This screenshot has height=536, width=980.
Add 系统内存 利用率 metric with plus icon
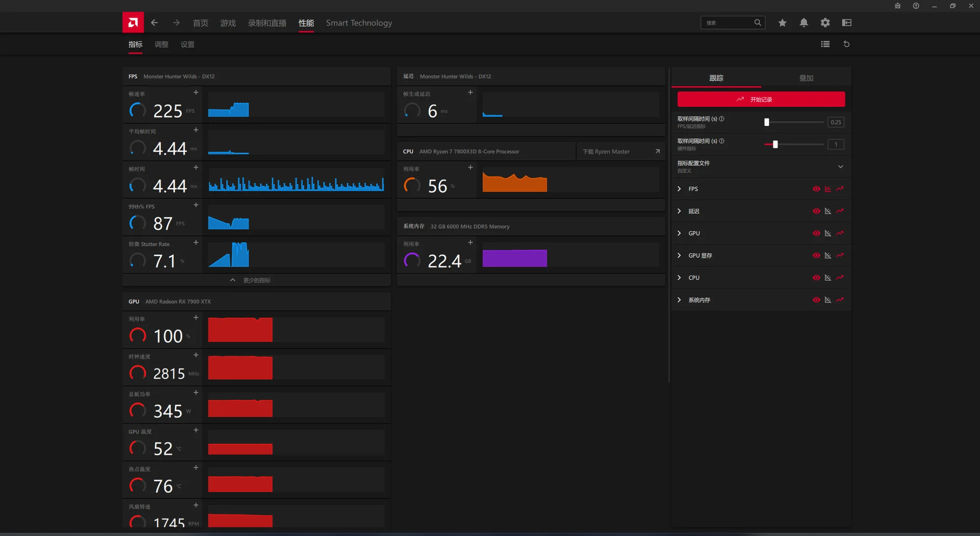470,243
